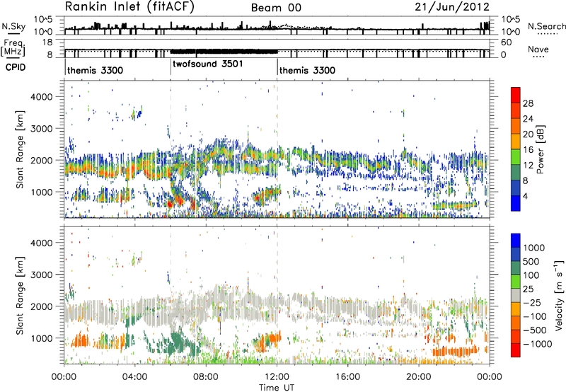Click the 'Velocity [m s⁻¹]' colorbar title
This screenshot has width=566, height=392.
(560, 295)
